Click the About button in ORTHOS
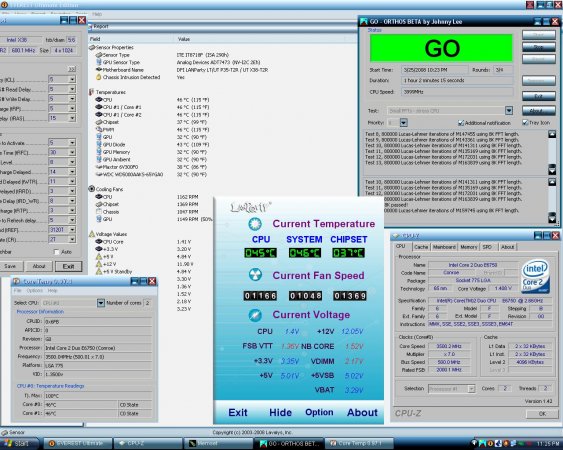Screen dimensions: 563x450 pyautogui.click(x=539, y=111)
